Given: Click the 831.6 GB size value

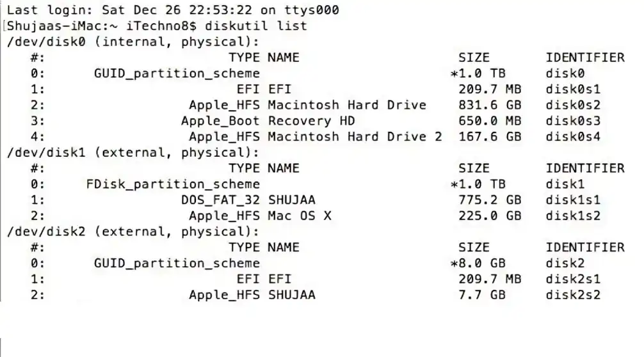Looking at the screenshot, I should click(490, 105).
